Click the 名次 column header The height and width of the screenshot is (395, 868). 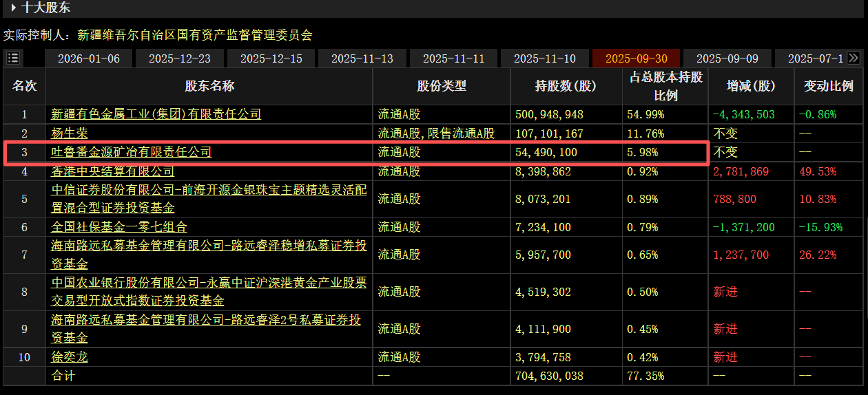tap(24, 86)
